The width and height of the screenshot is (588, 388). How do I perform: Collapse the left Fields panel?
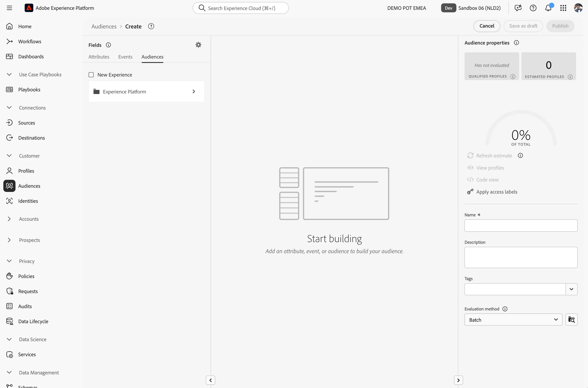[211, 380]
